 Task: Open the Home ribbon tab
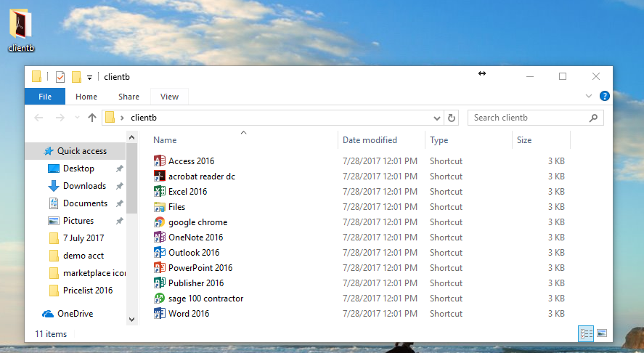pyautogui.click(x=86, y=97)
